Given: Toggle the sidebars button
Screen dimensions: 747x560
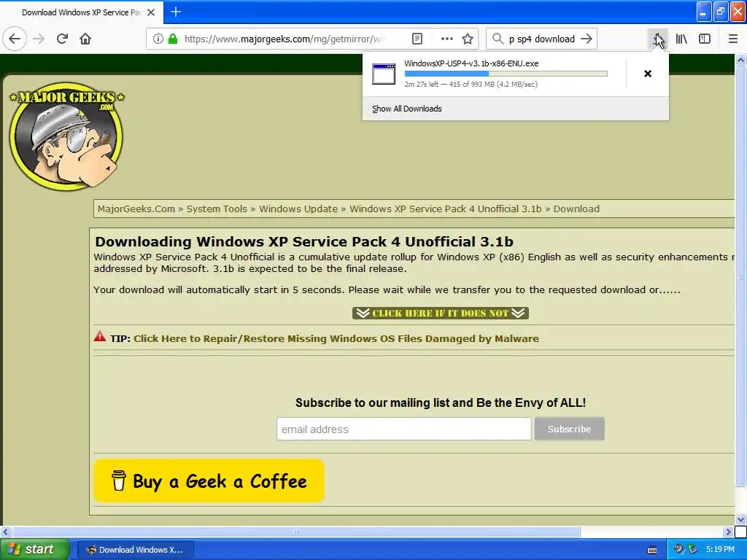Looking at the screenshot, I should [x=705, y=39].
